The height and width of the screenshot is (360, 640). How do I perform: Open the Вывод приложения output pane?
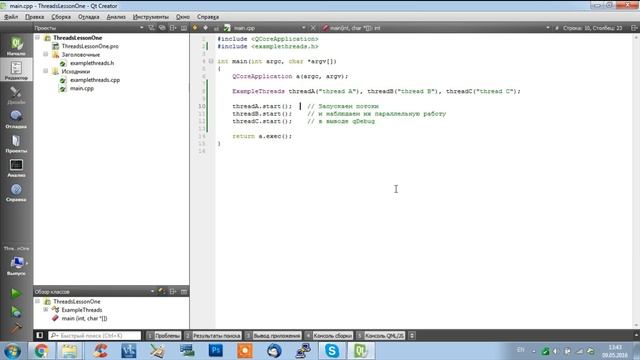(273, 336)
